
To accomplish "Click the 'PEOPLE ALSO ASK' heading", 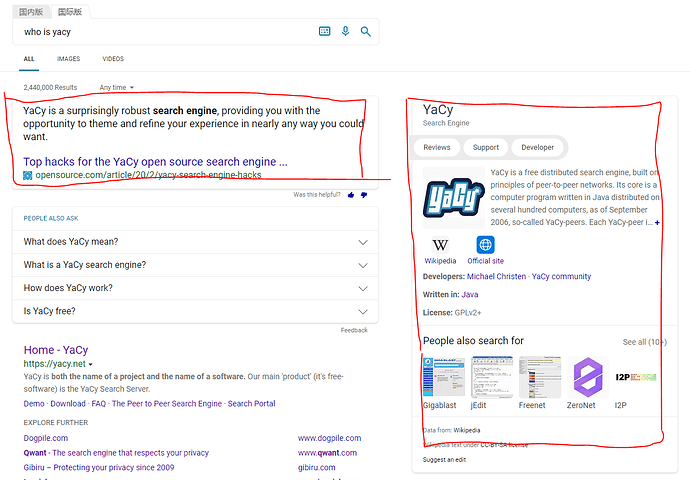I will (x=51, y=218).
